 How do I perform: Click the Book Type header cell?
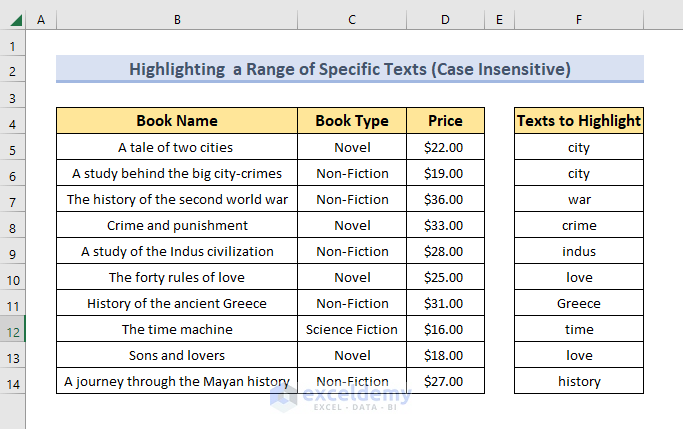352,121
